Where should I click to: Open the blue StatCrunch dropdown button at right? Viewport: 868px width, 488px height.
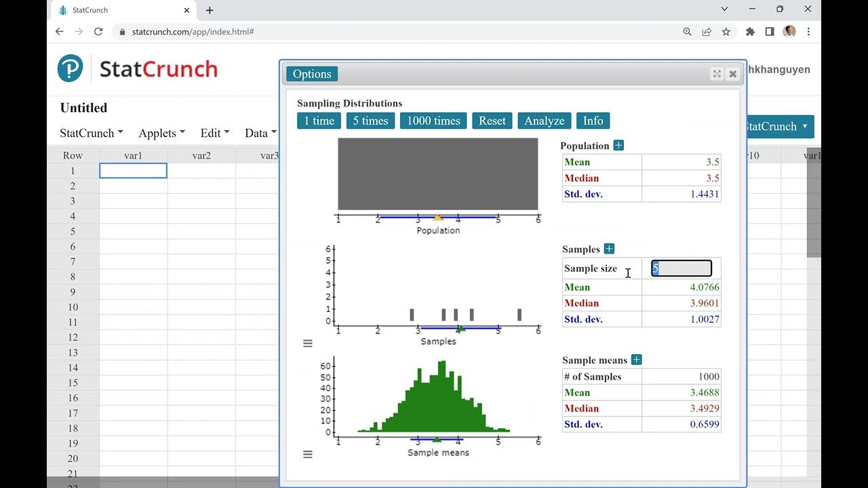[x=779, y=127]
